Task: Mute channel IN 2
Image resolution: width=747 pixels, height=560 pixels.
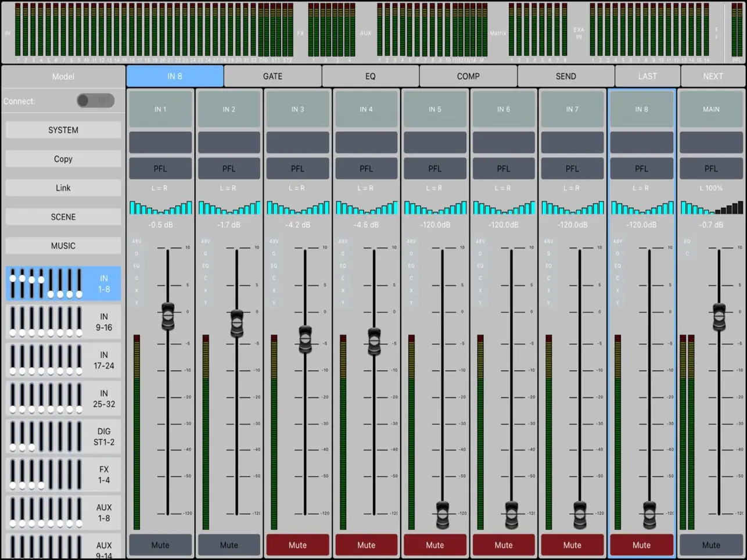Action: coord(229,545)
